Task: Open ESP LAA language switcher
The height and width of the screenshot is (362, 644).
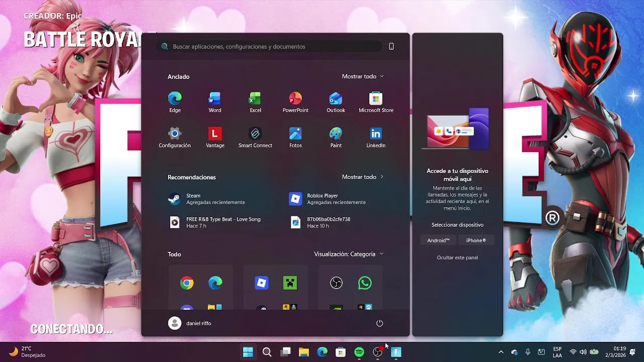Action: coord(557,352)
